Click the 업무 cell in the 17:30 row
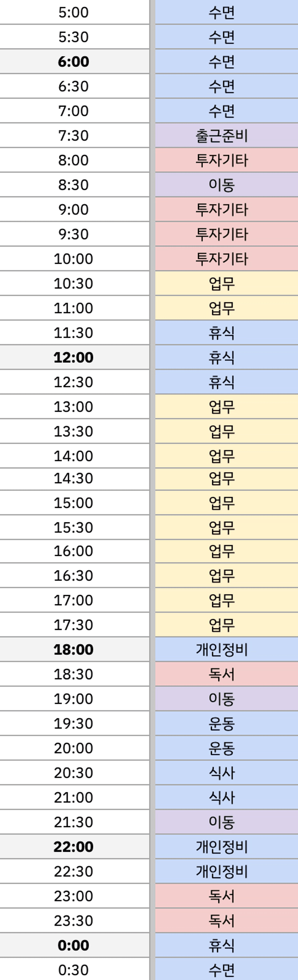 [222, 625]
